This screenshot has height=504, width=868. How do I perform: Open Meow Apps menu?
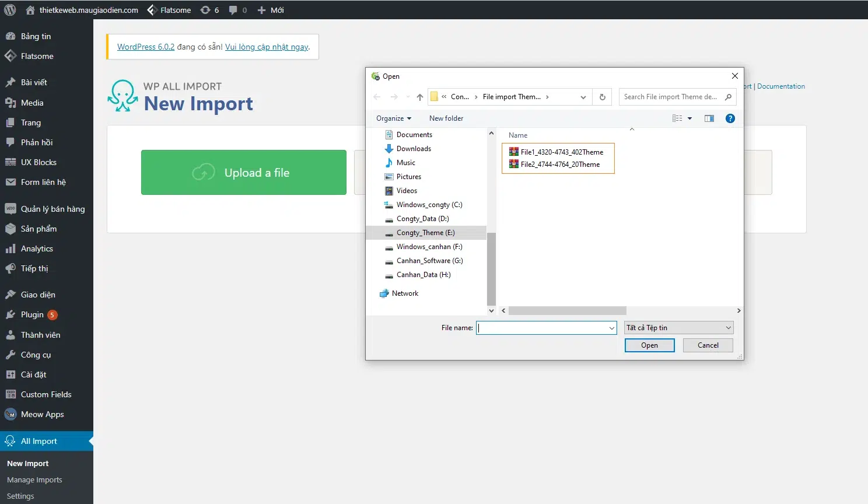[47, 414]
